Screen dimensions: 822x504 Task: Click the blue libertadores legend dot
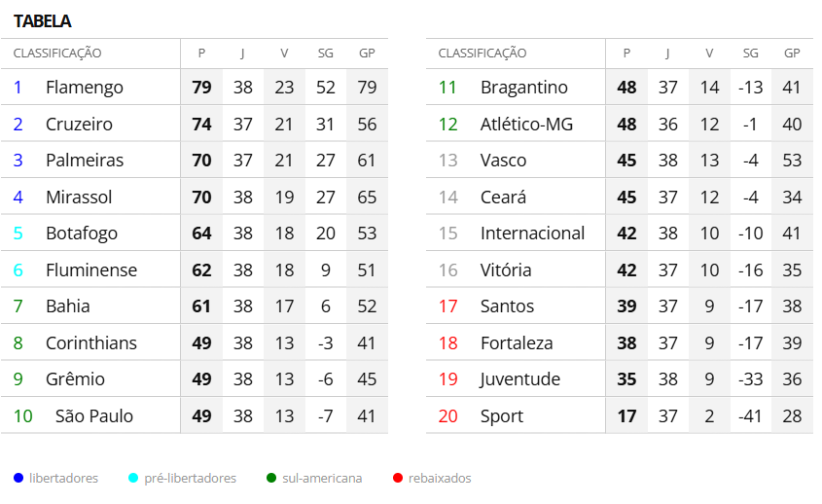18,478
